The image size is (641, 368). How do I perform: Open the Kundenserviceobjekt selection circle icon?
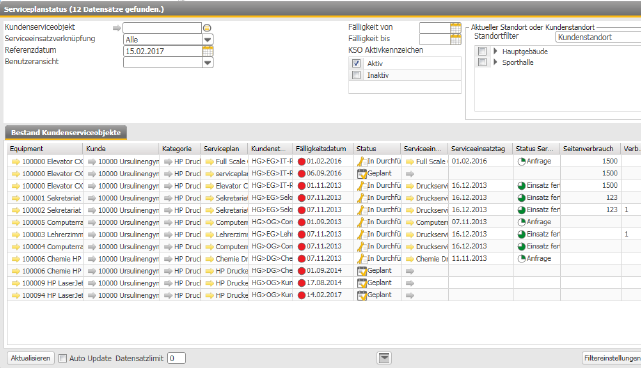point(207,28)
